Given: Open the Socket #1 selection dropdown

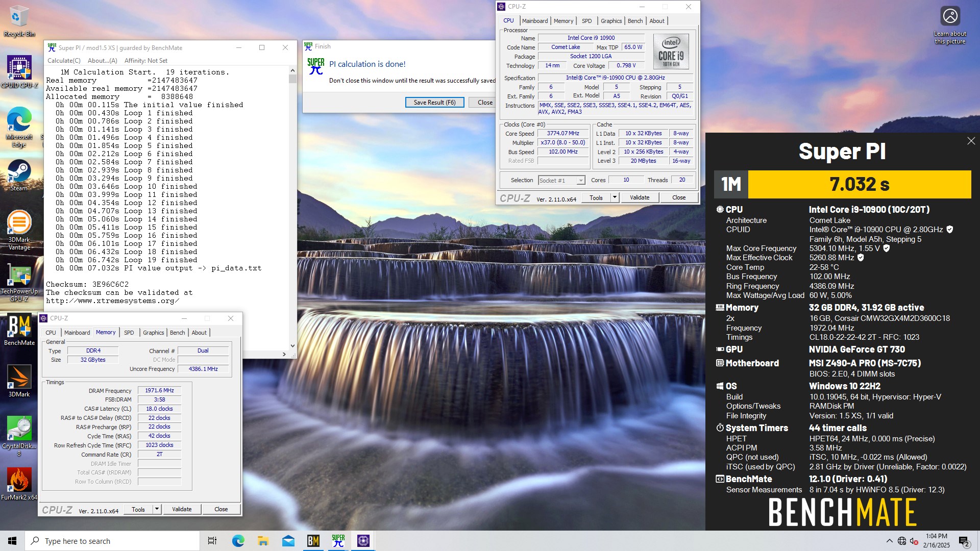Looking at the screenshot, I should 561,180.
